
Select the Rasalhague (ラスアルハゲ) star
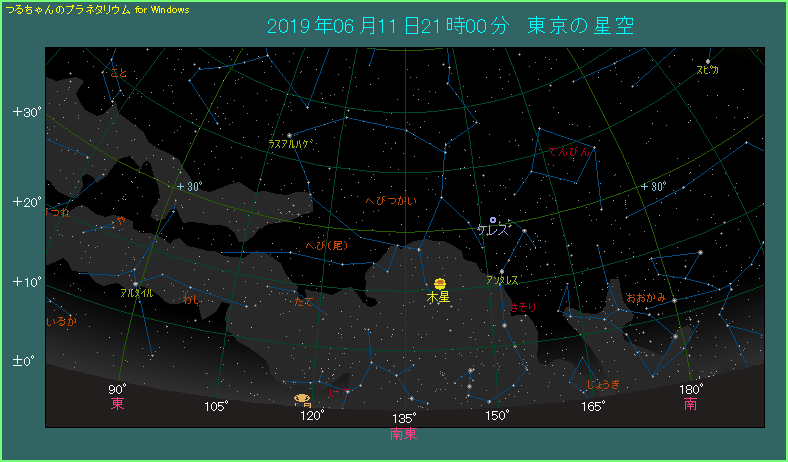tap(290, 135)
